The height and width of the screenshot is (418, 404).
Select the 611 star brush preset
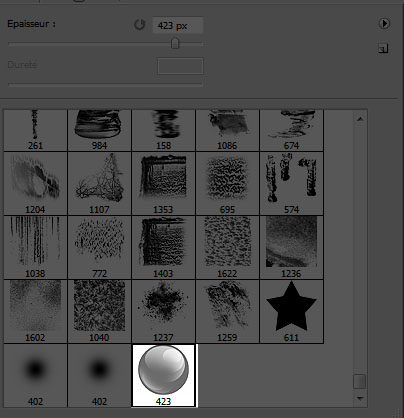coord(291,311)
